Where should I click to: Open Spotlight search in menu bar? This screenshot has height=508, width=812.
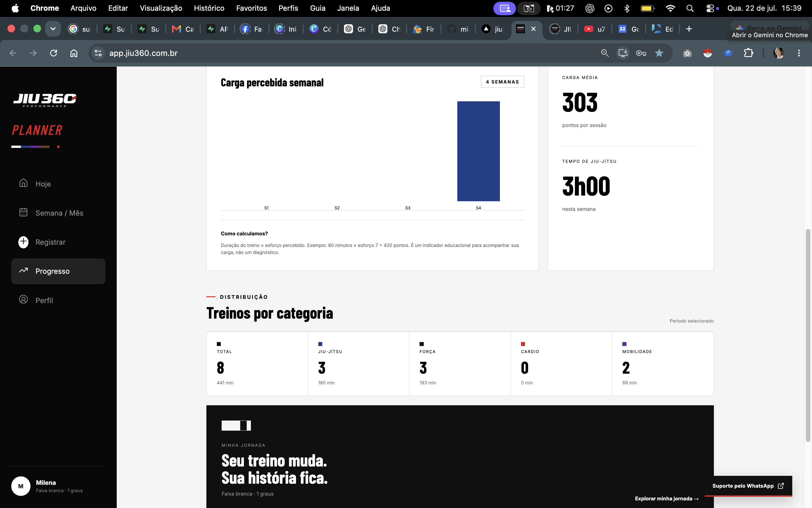pos(690,8)
